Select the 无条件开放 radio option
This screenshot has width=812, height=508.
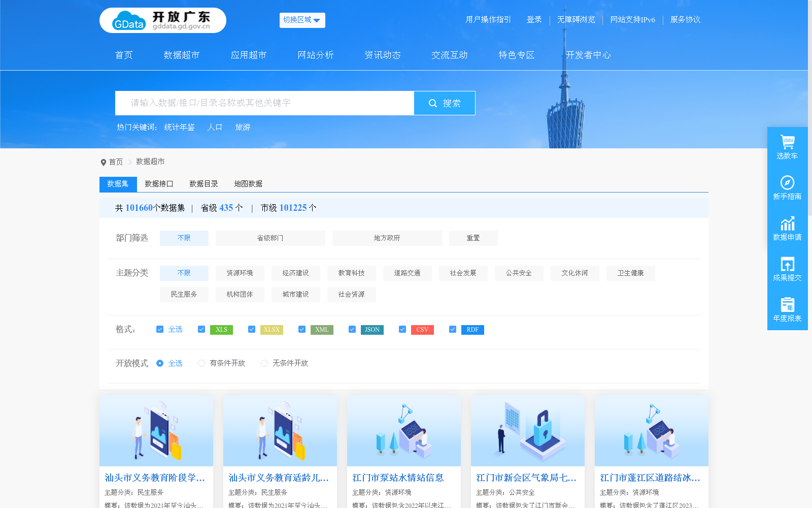click(264, 363)
